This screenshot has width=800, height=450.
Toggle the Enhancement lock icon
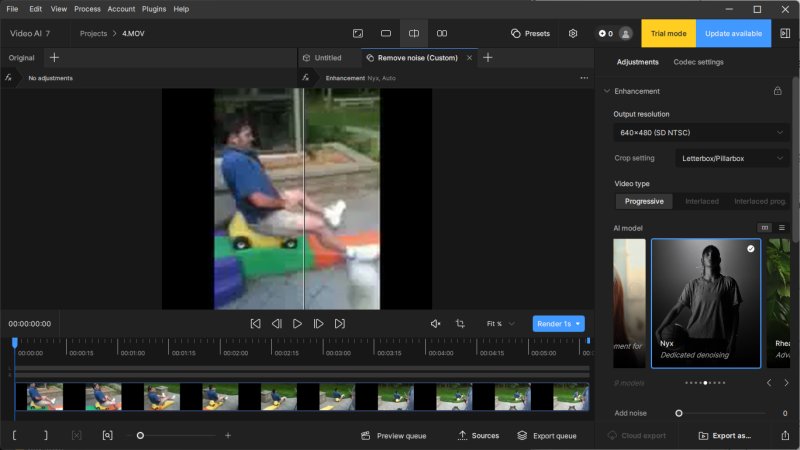[778, 91]
